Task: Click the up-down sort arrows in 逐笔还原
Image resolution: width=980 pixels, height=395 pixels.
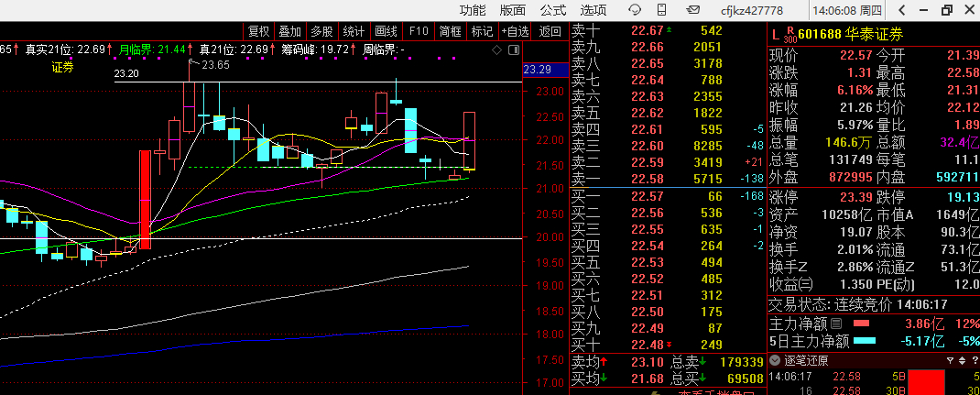Action: 962,360
